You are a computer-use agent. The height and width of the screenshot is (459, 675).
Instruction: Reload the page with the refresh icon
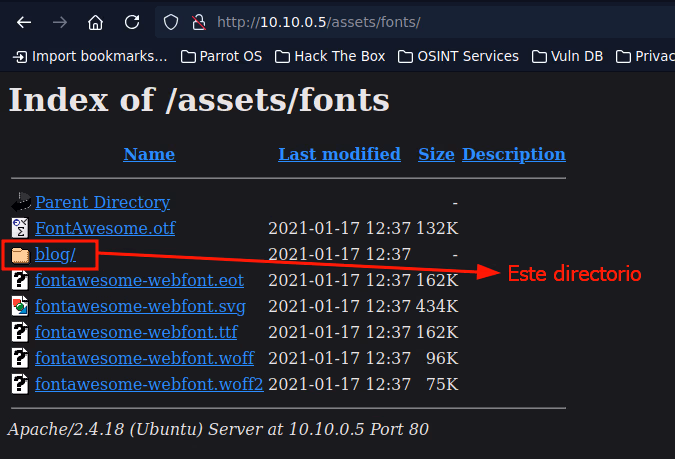pyautogui.click(x=132, y=22)
